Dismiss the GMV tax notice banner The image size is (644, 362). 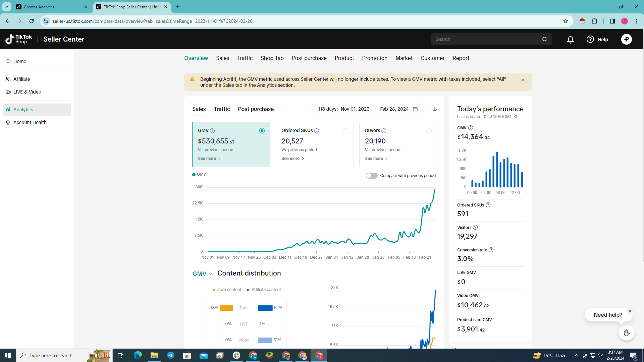click(x=523, y=80)
